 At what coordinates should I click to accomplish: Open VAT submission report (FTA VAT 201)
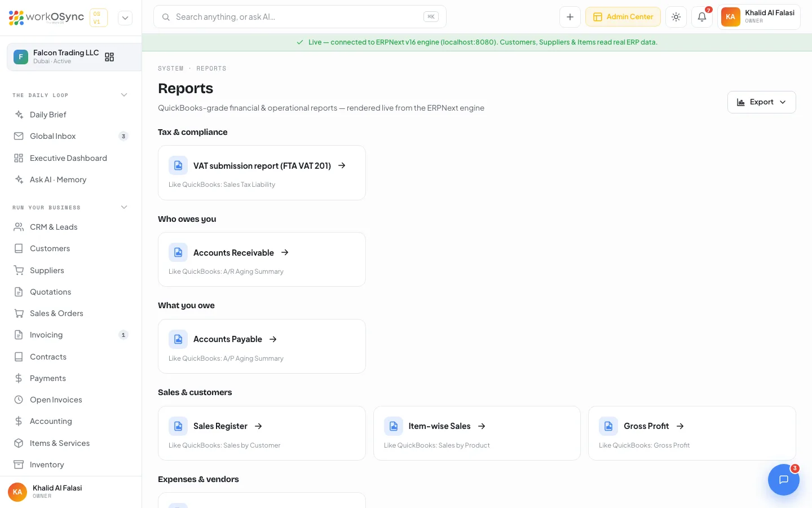point(262,173)
